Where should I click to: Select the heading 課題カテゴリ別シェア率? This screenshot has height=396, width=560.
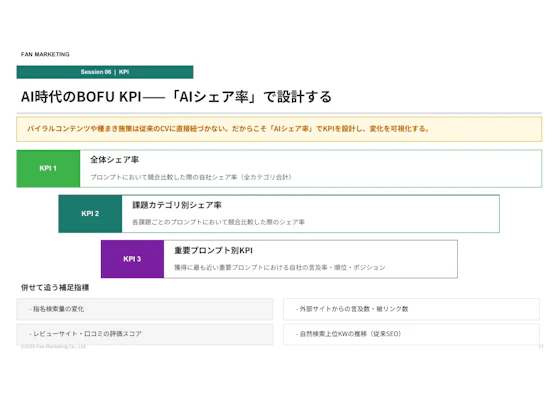pyautogui.click(x=177, y=205)
